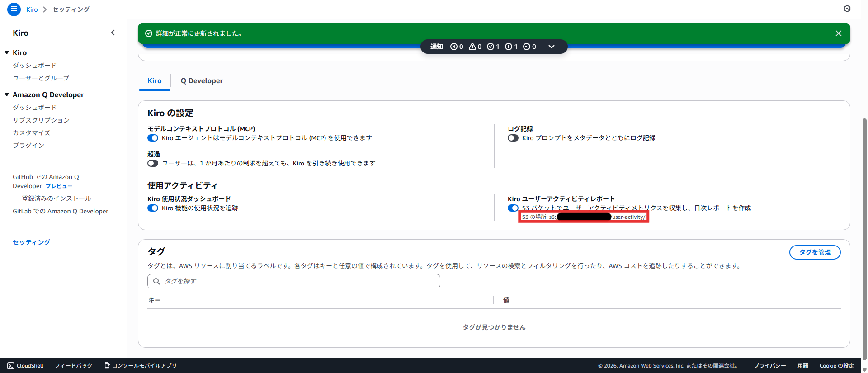
Task: Toggle Kiro ユーザーアクティビティレポート switch
Action: pos(513,208)
